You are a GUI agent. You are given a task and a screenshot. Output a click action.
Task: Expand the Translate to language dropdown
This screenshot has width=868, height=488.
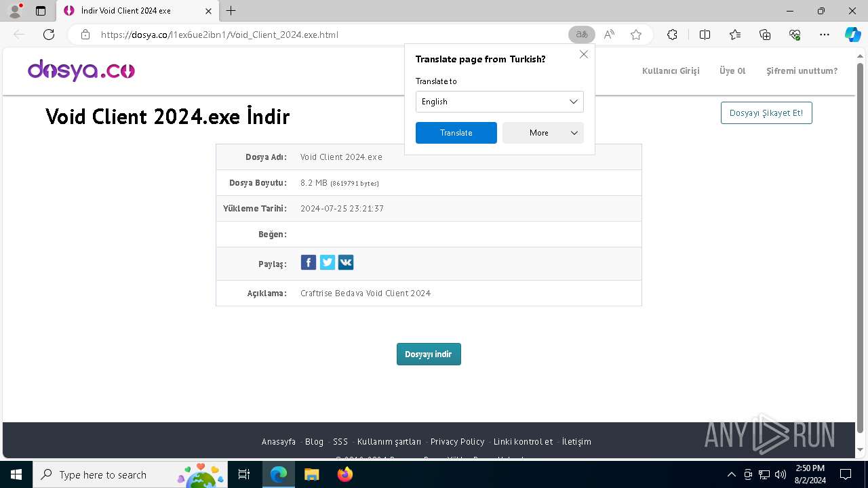click(x=499, y=102)
